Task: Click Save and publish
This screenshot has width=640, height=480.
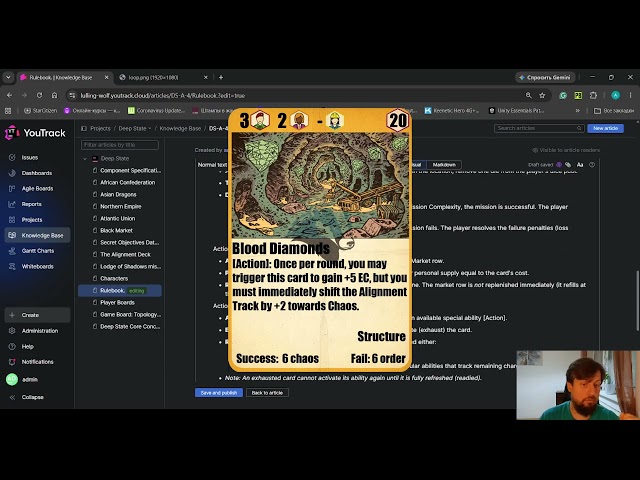Action: pyautogui.click(x=219, y=393)
